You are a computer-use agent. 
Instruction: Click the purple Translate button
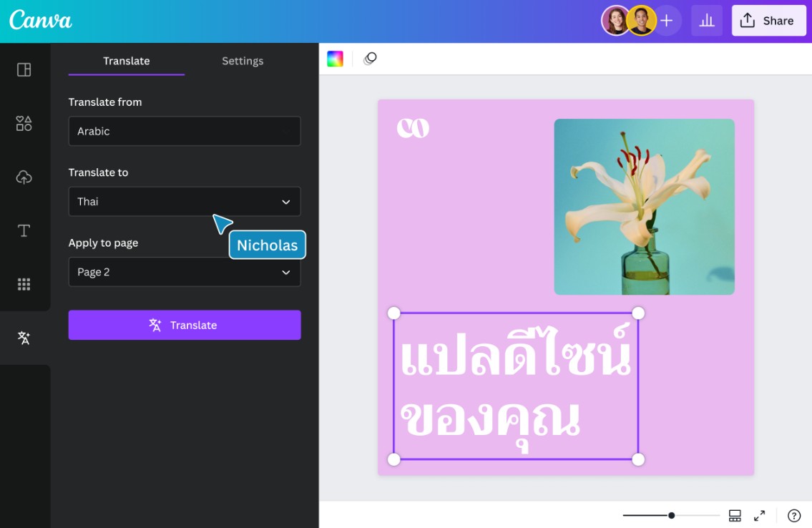[x=184, y=325]
